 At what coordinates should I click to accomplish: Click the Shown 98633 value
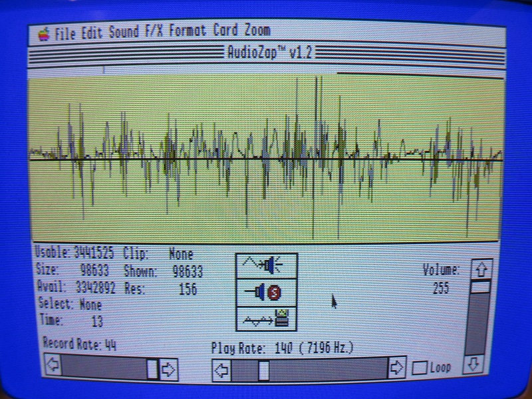pos(188,271)
